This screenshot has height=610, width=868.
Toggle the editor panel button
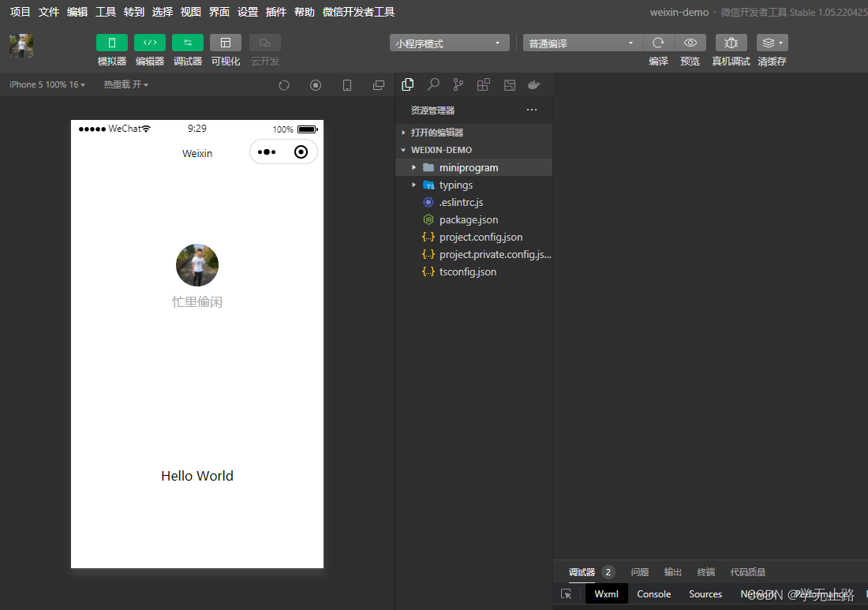click(149, 43)
